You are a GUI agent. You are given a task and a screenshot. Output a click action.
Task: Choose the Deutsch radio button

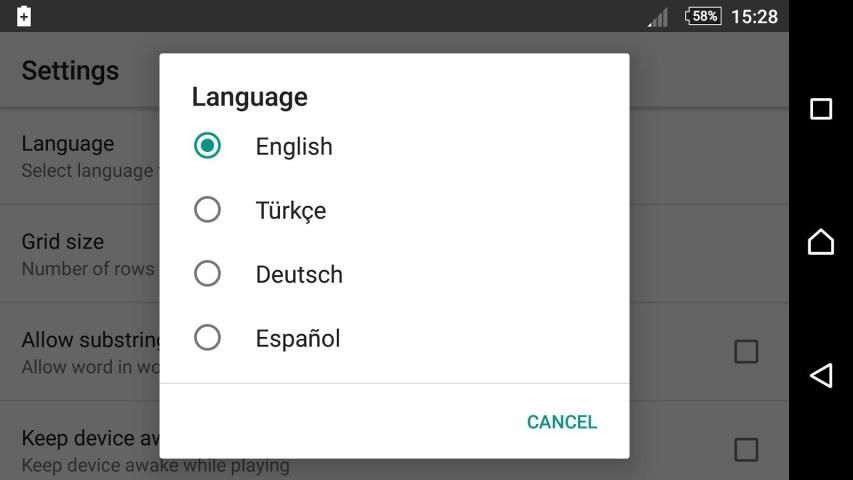click(207, 274)
